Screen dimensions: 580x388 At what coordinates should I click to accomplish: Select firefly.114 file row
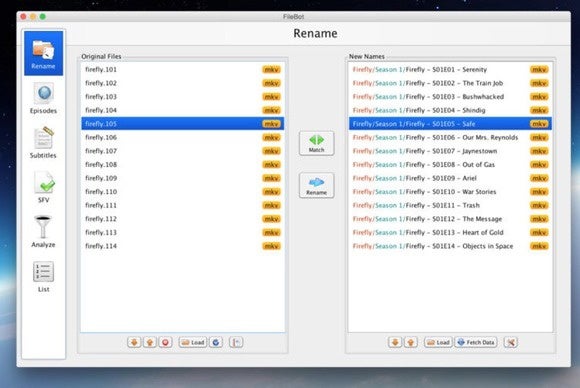point(183,246)
